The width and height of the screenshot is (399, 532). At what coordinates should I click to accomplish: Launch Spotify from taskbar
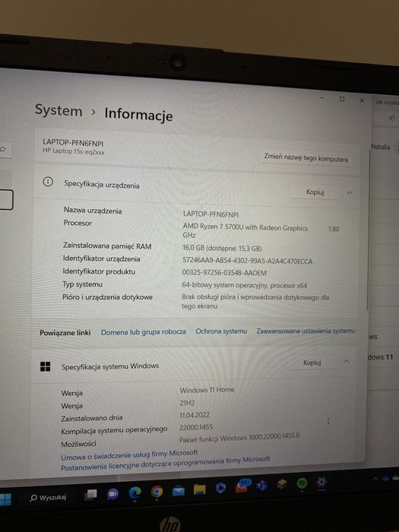pyautogui.click(x=302, y=483)
